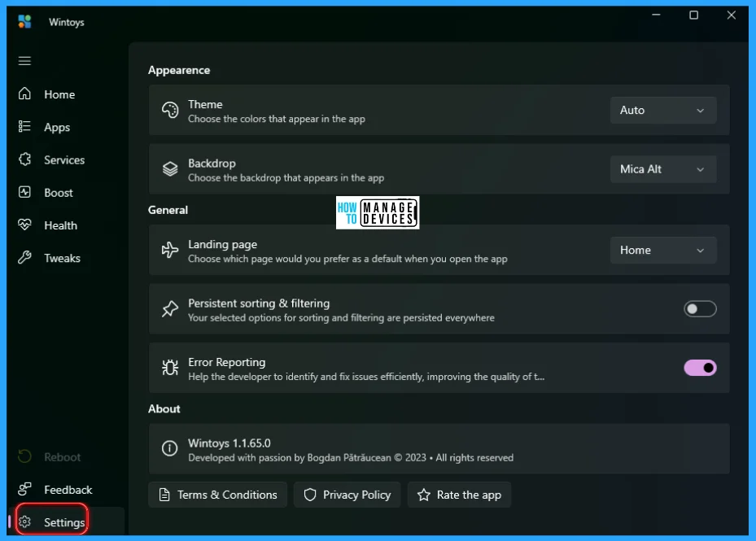Click the 'Error Reporting' title text
Screen dimensions: 756x541
pyautogui.click(x=226, y=362)
